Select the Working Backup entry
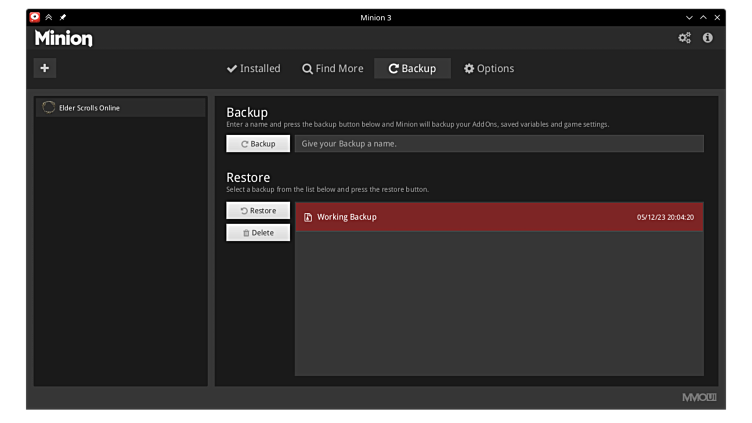The image size is (752, 423). point(499,217)
